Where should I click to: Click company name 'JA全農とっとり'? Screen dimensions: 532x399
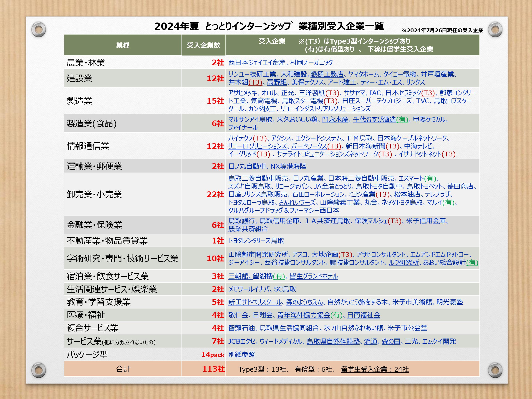point(332,186)
